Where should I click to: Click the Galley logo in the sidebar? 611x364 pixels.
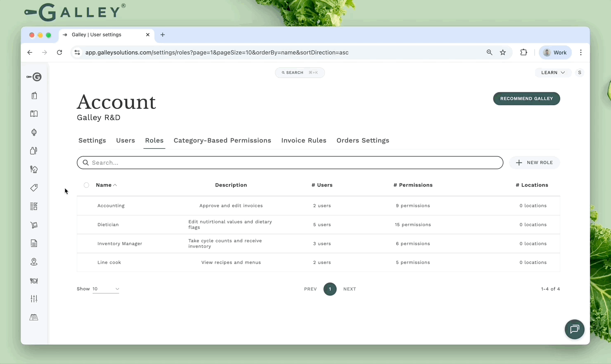coord(34,77)
